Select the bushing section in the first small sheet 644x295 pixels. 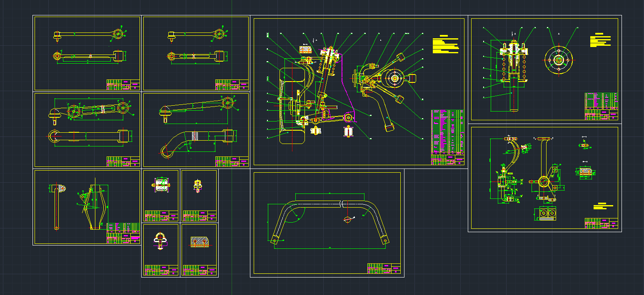tap(161, 185)
